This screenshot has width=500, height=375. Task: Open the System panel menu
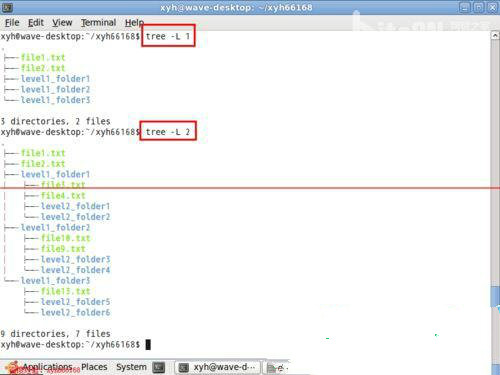coord(131,367)
